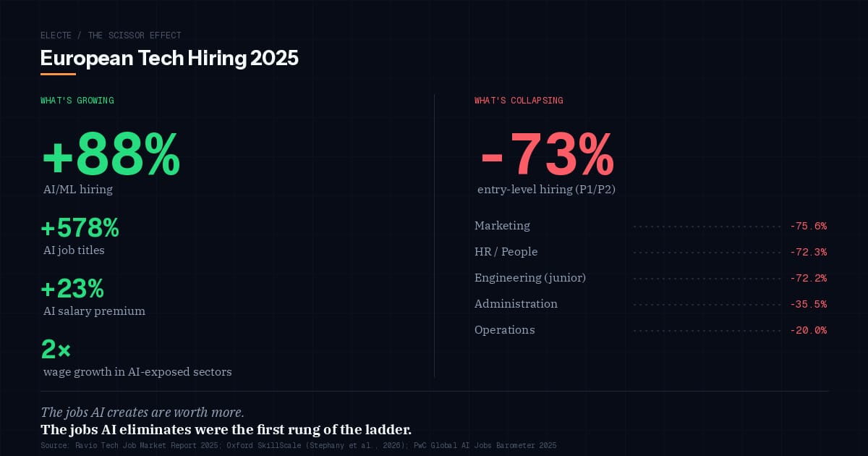868x456 pixels.
Task: Click the Operations row label
Action: pyautogui.click(x=505, y=330)
